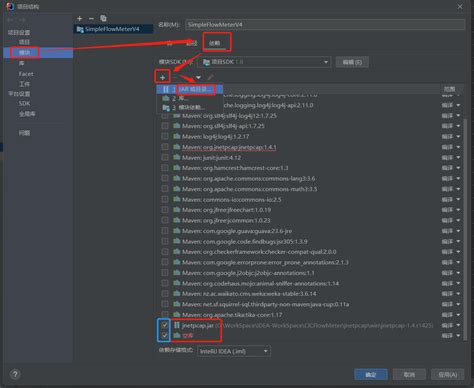Click the library icon of commons-lang3:3.6
474x388 pixels.
pos(177,178)
